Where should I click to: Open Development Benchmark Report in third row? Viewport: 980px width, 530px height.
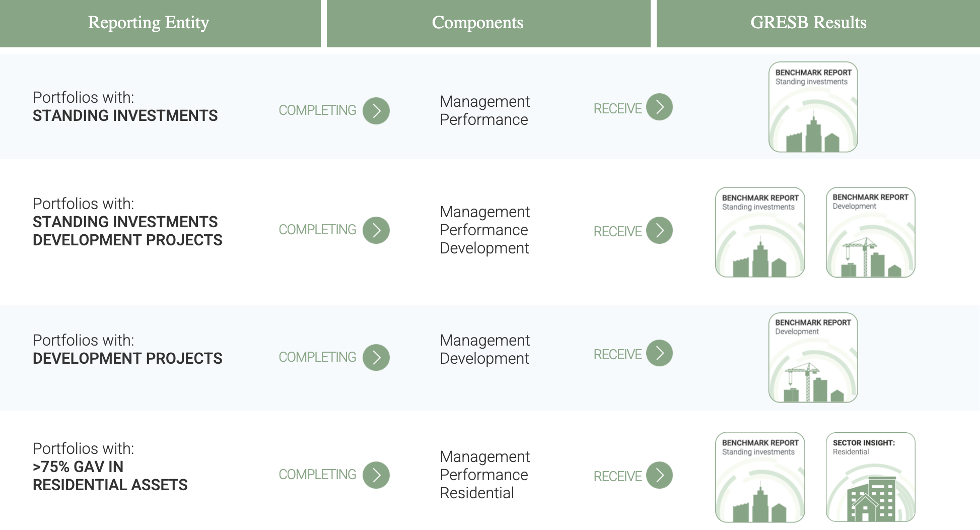coord(813,358)
